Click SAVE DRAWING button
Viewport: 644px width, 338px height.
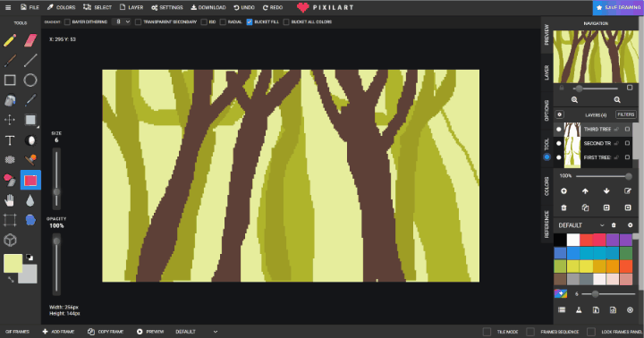coord(618,7)
